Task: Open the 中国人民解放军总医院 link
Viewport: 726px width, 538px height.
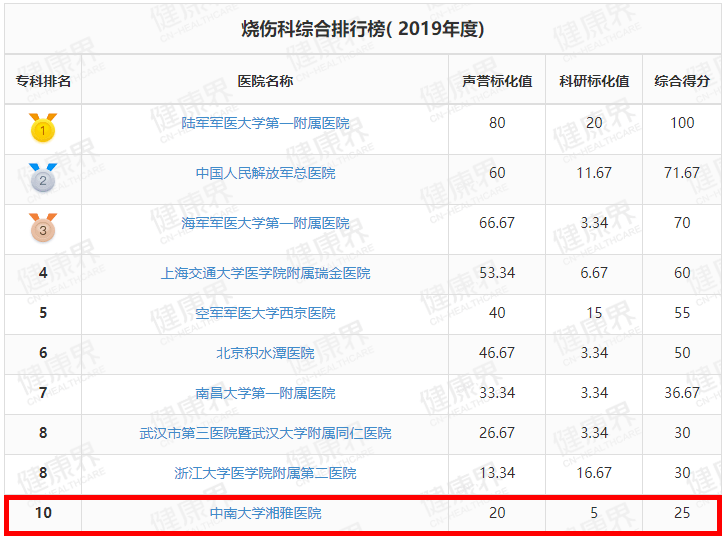Action: [x=265, y=173]
